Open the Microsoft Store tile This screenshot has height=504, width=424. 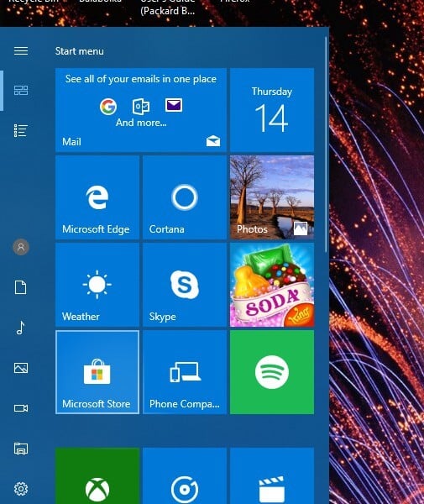point(97,372)
